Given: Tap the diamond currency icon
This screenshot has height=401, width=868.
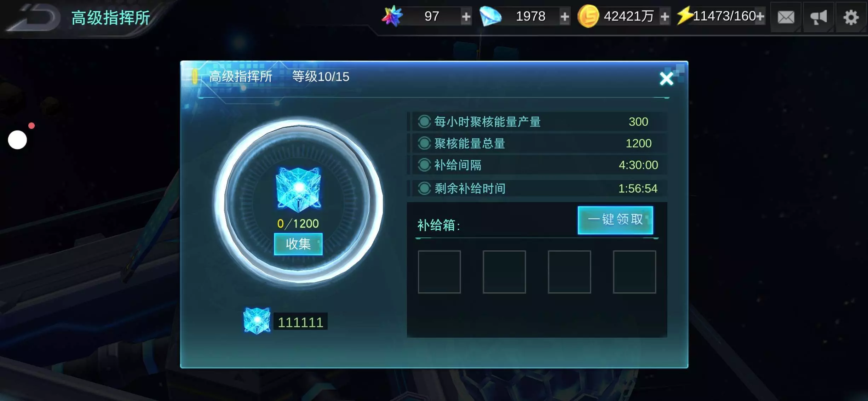Looking at the screenshot, I should tap(490, 17).
